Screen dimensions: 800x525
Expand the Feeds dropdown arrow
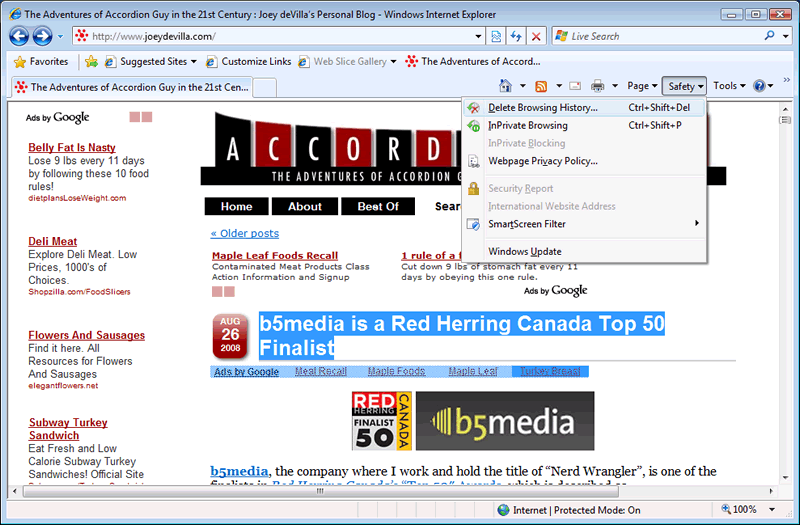pyautogui.click(x=559, y=86)
